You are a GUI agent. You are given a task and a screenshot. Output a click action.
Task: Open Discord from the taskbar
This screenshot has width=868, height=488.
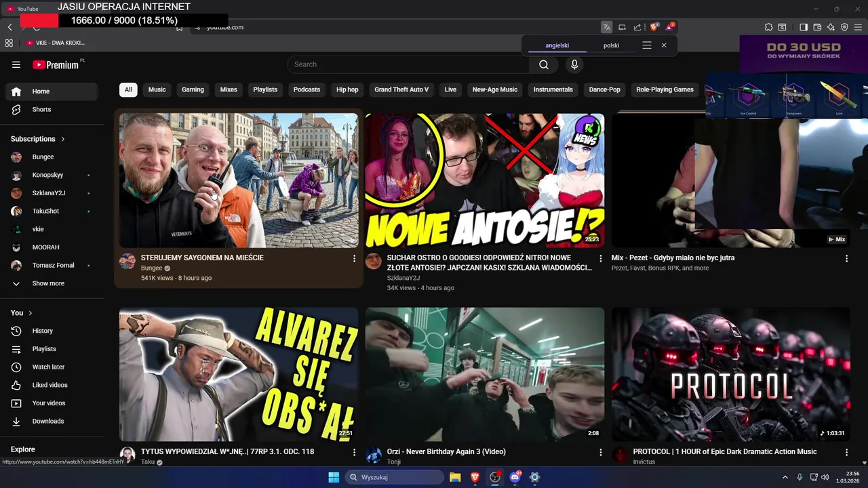[x=515, y=477]
